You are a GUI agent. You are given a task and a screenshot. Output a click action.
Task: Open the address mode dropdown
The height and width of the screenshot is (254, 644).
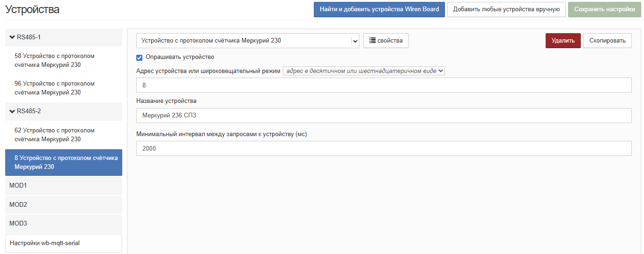pos(363,71)
